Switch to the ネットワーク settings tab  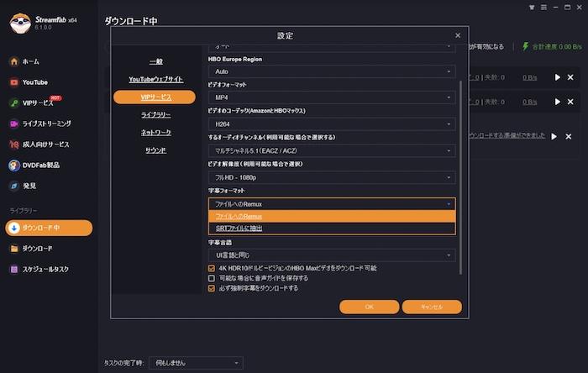pyautogui.click(x=156, y=133)
